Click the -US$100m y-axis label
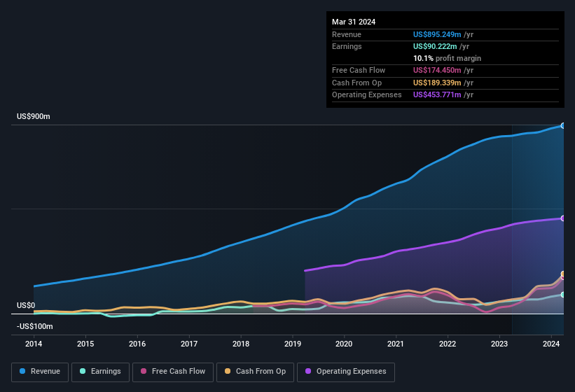 [x=35, y=326]
